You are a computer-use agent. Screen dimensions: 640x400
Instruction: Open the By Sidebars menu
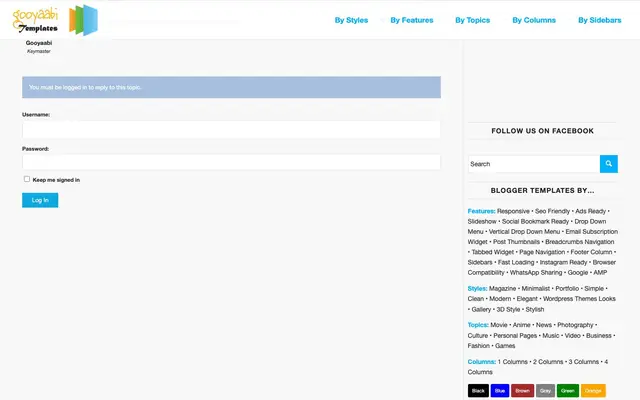(x=599, y=20)
